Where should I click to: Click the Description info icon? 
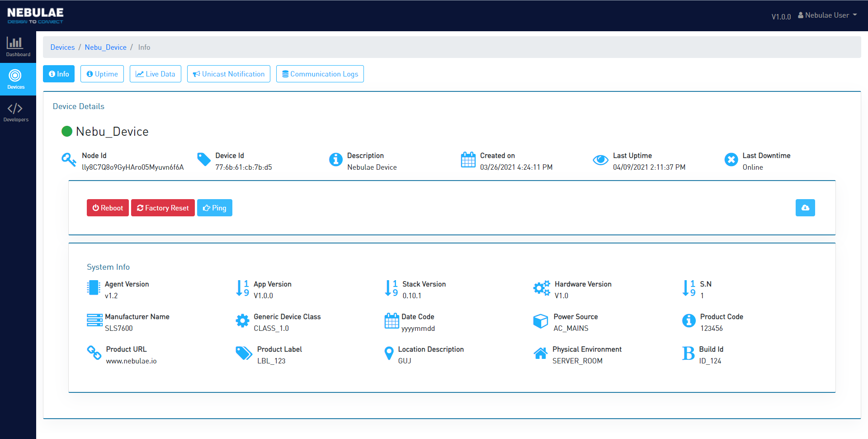(x=336, y=159)
